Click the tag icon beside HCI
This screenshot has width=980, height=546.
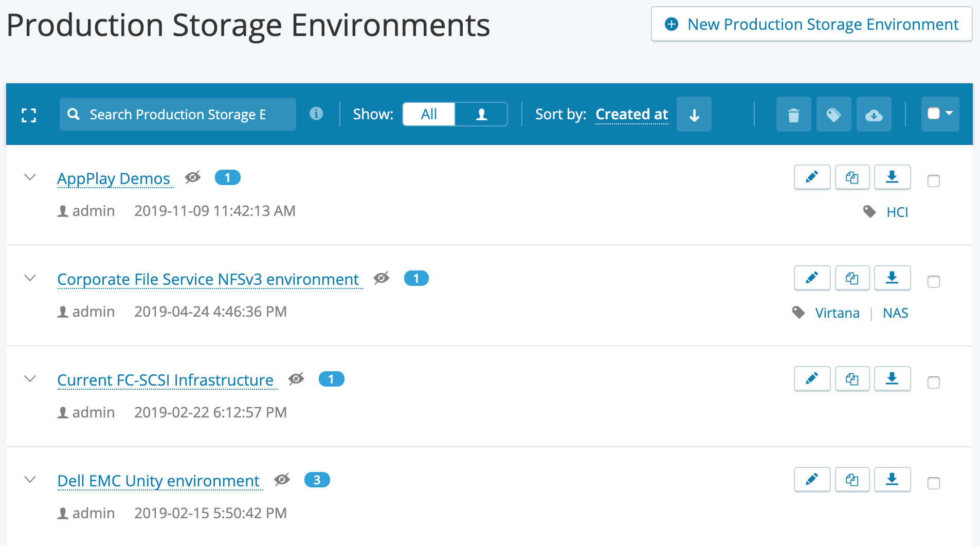click(x=869, y=211)
